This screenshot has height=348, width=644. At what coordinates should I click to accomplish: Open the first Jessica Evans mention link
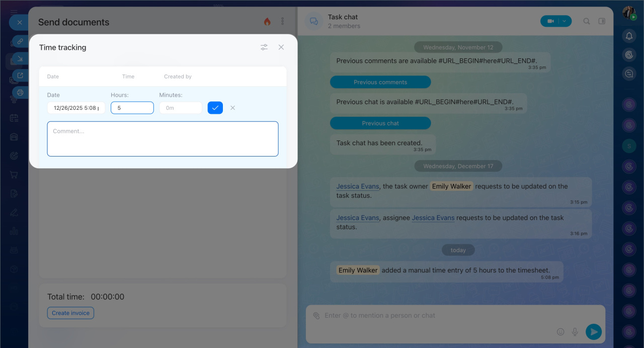point(357,186)
